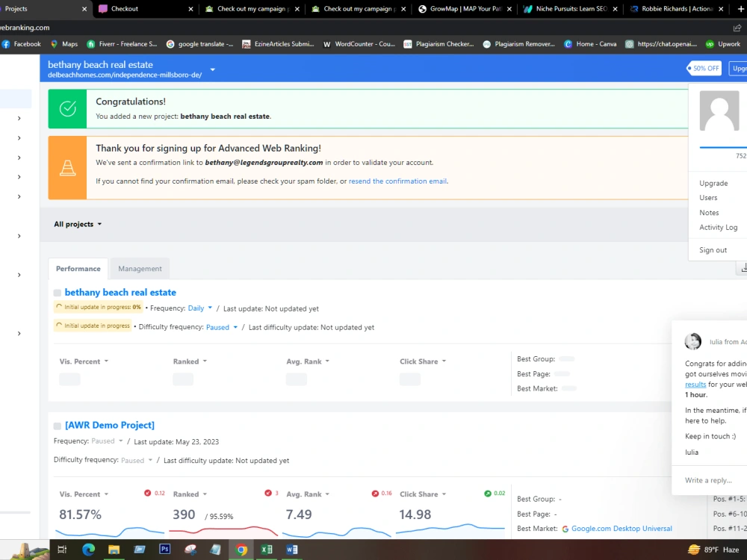Close the Checkout browser tab
The width and height of the screenshot is (747, 560).
coord(190,8)
